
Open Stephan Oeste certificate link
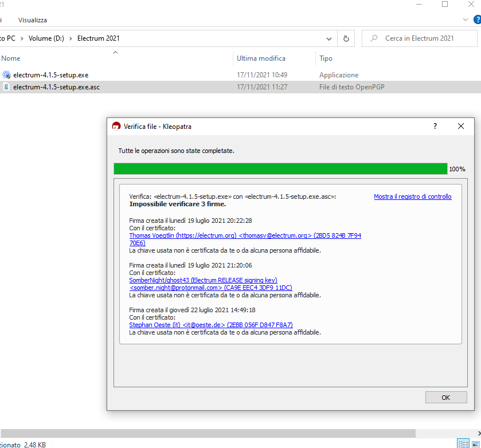[211, 325]
